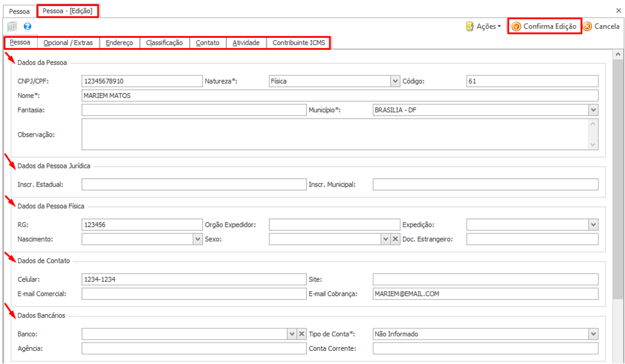Open the Expedição dropdown arrow
The image size is (625, 364).
tap(594, 224)
